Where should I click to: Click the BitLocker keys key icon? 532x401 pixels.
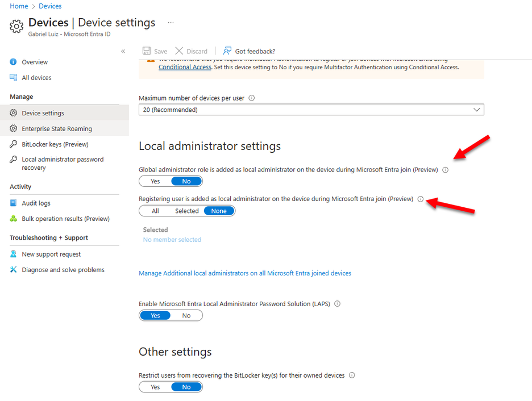[13, 144]
